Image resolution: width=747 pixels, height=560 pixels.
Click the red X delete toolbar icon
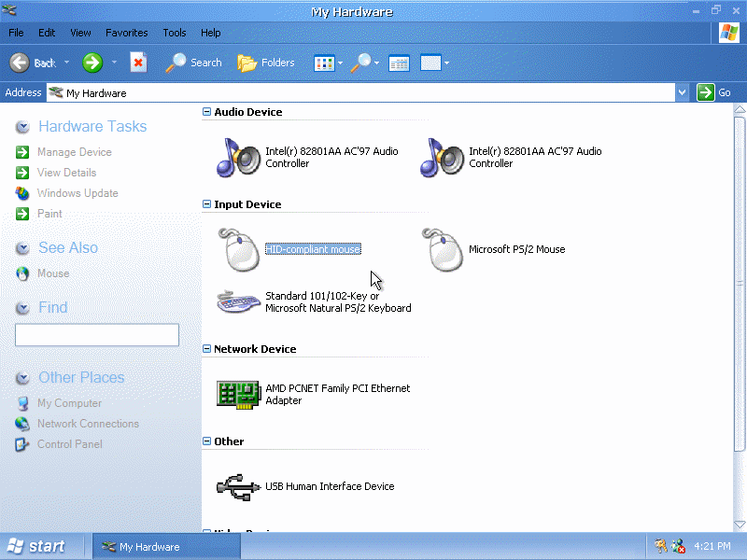coord(138,63)
